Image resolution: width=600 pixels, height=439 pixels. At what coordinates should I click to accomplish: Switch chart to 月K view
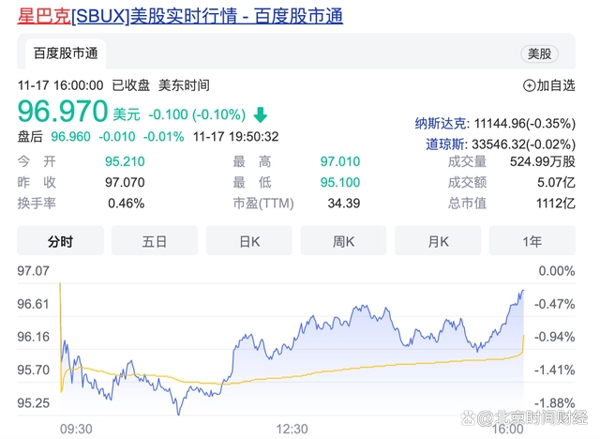[438, 241]
